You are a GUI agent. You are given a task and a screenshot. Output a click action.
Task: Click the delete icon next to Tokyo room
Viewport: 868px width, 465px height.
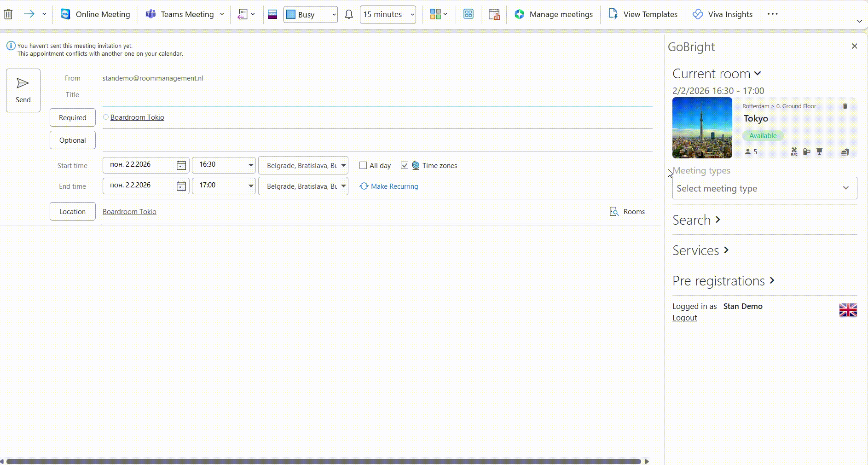pyautogui.click(x=845, y=106)
